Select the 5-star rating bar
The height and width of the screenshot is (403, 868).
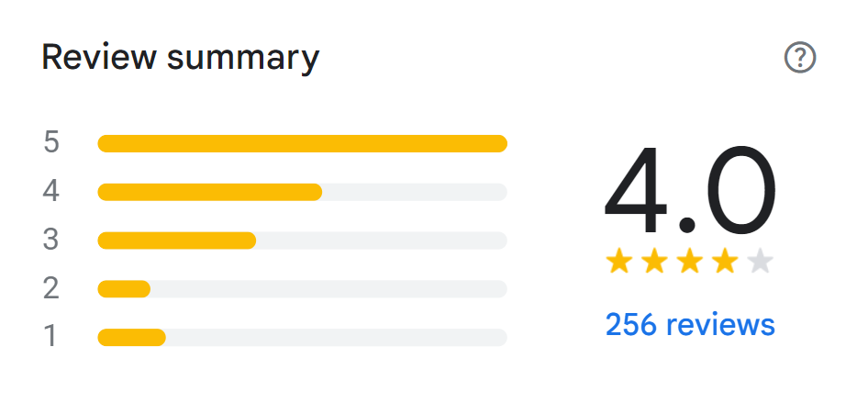click(x=302, y=143)
